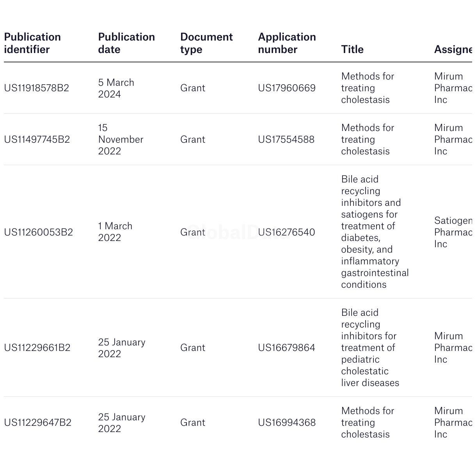Select publication identifier US11229647B2
The height and width of the screenshot is (464, 476).
[x=38, y=423]
